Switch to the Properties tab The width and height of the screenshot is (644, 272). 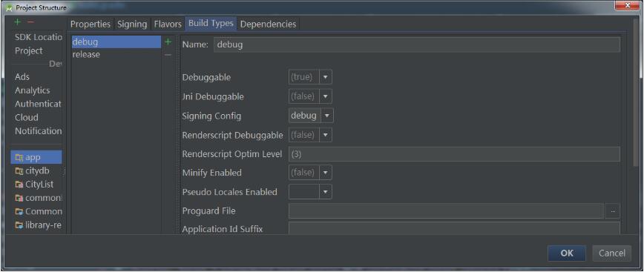click(91, 24)
